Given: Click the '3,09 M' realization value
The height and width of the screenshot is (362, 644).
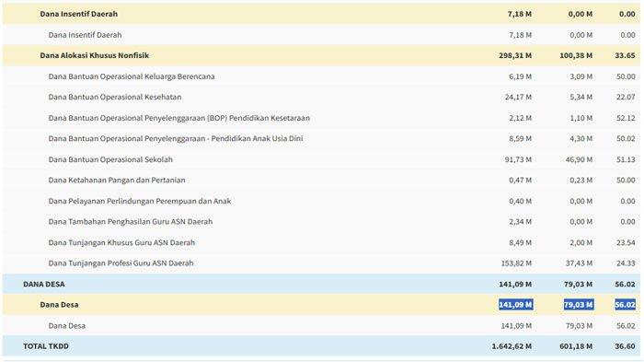Looking at the screenshot, I should point(581,76).
